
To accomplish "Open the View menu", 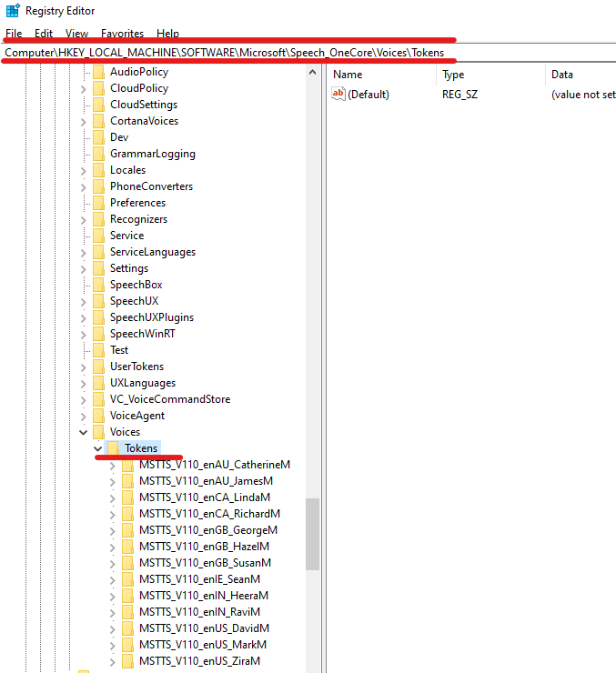I will (x=76, y=34).
